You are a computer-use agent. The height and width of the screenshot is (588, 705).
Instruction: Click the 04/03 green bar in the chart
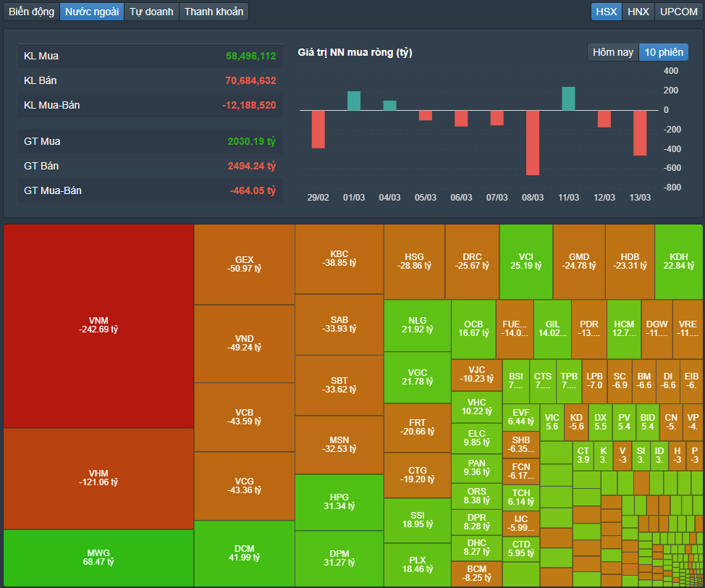pyautogui.click(x=389, y=105)
